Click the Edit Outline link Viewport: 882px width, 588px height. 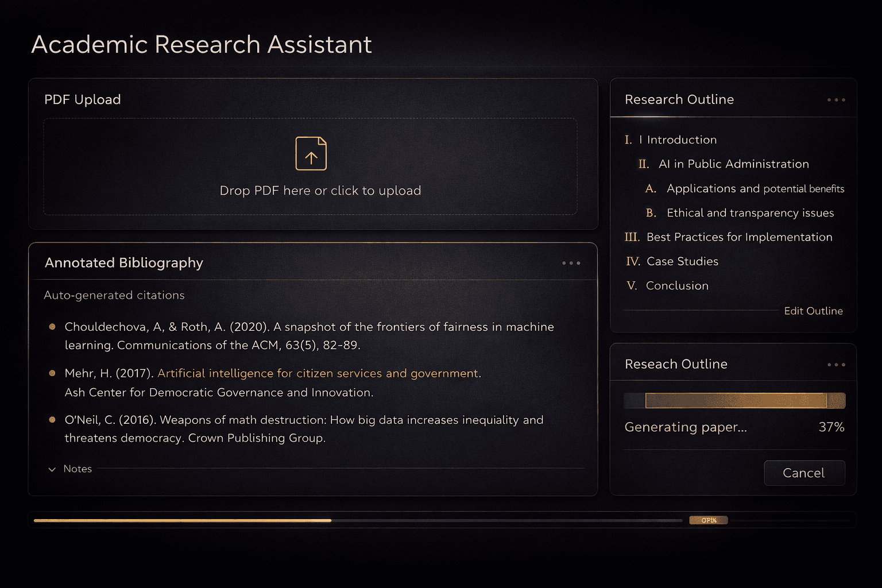tap(813, 311)
